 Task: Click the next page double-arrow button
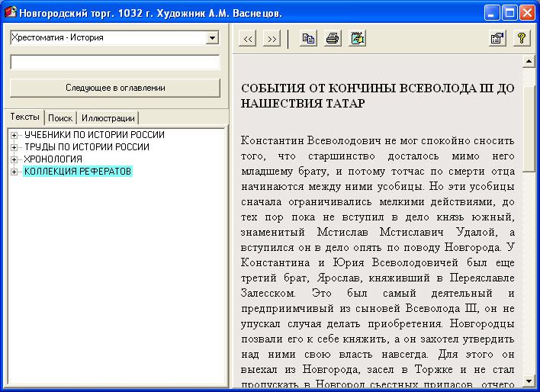coord(272,39)
